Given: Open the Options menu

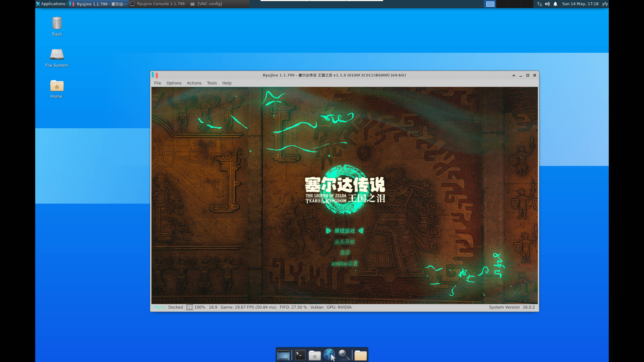Looking at the screenshot, I should pos(174,83).
